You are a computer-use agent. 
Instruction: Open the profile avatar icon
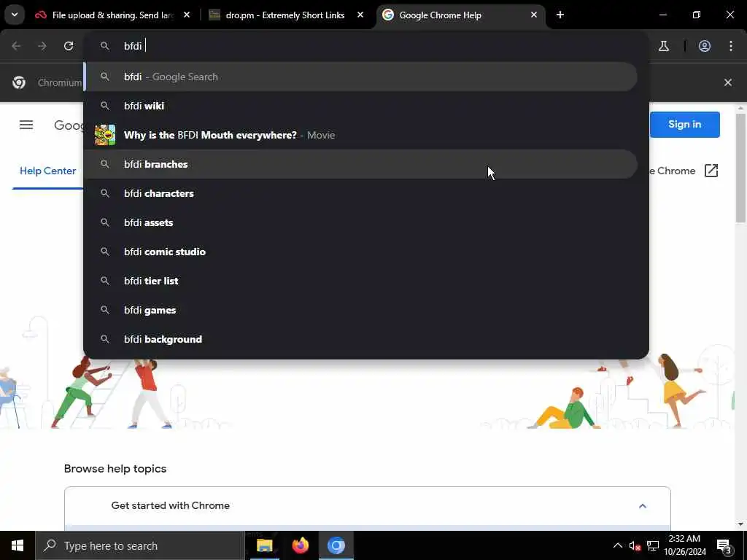(x=705, y=46)
